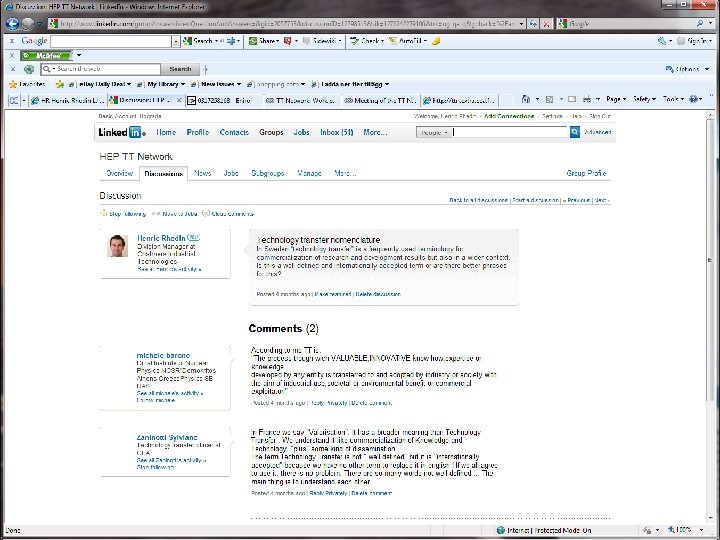Click the wrench settings icon in Google toolbar

coord(664,41)
